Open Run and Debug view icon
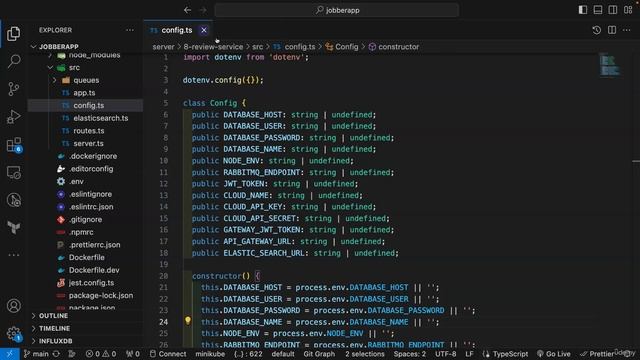This screenshot has height=360, width=640. [13, 116]
